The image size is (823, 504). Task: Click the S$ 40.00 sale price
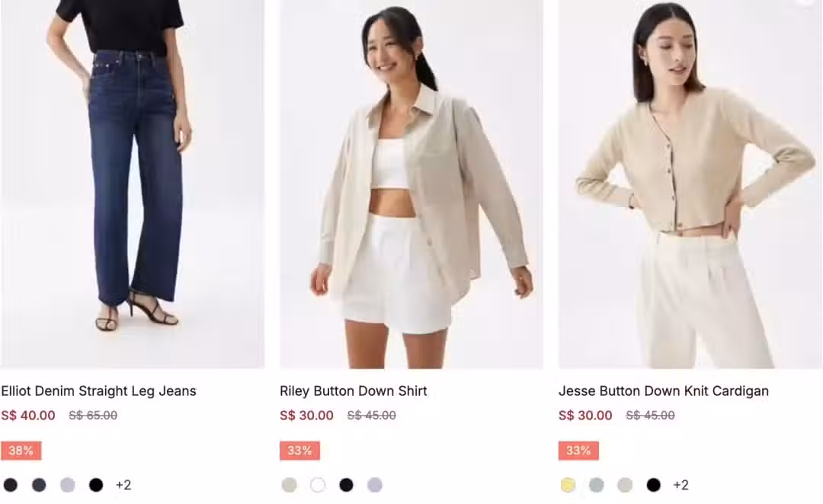pos(28,416)
